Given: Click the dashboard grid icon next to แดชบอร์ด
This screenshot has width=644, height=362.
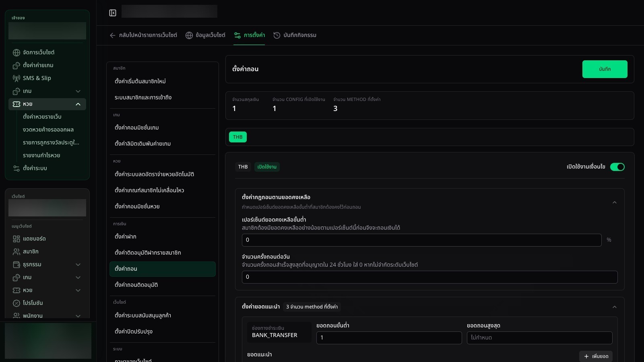Looking at the screenshot, I should pyautogui.click(x=17, y=239).
